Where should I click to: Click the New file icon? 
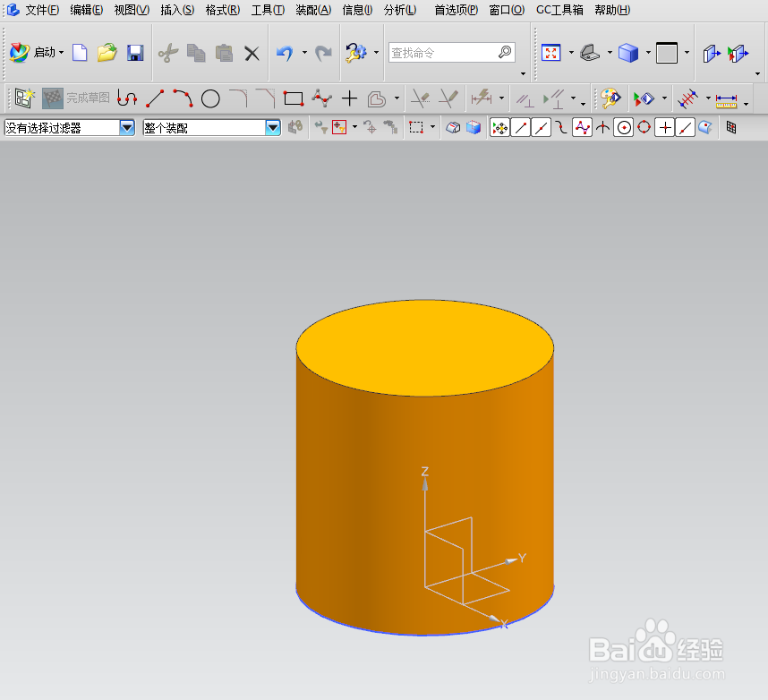coord(80,53)
